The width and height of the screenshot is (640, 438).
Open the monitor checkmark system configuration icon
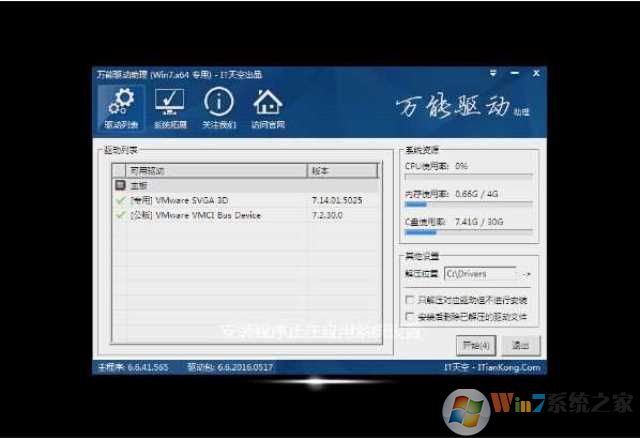[x=170, y=108]
